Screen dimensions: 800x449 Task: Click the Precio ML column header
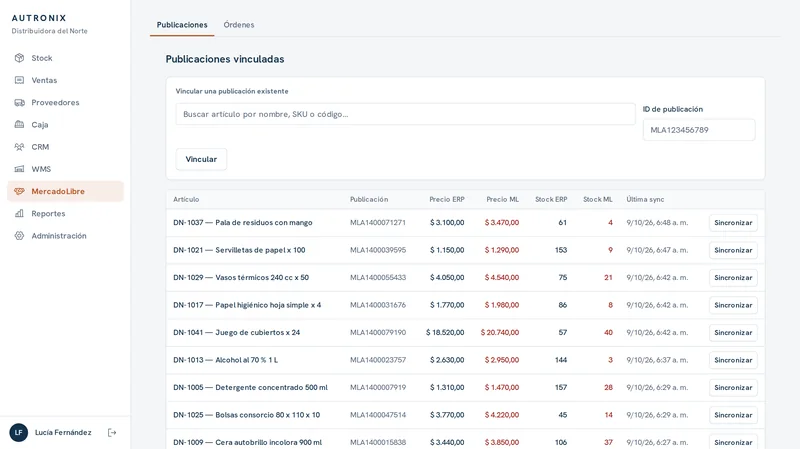(503, 199)
